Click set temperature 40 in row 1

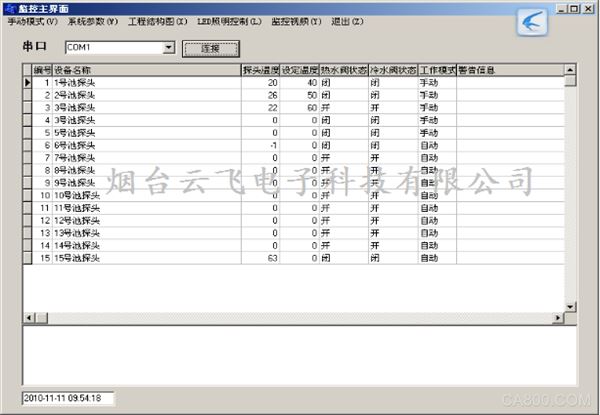coord(300,82)
